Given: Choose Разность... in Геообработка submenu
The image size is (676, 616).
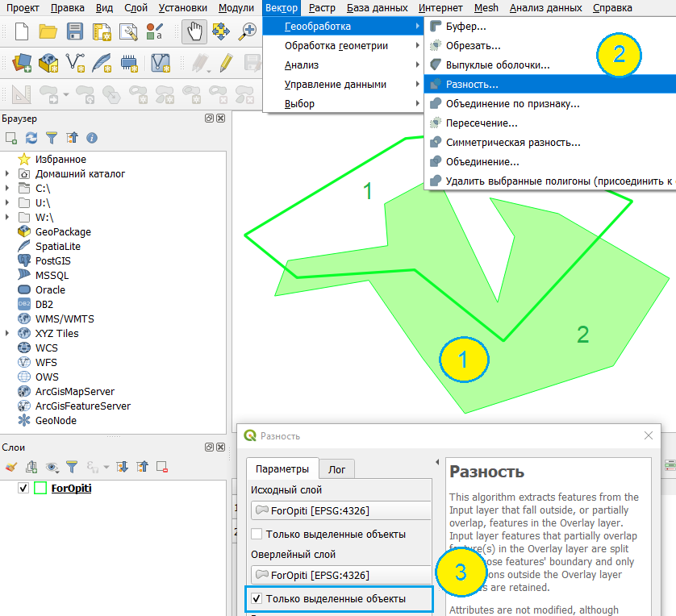Looking at the screenshot, I should click(472, 84).
